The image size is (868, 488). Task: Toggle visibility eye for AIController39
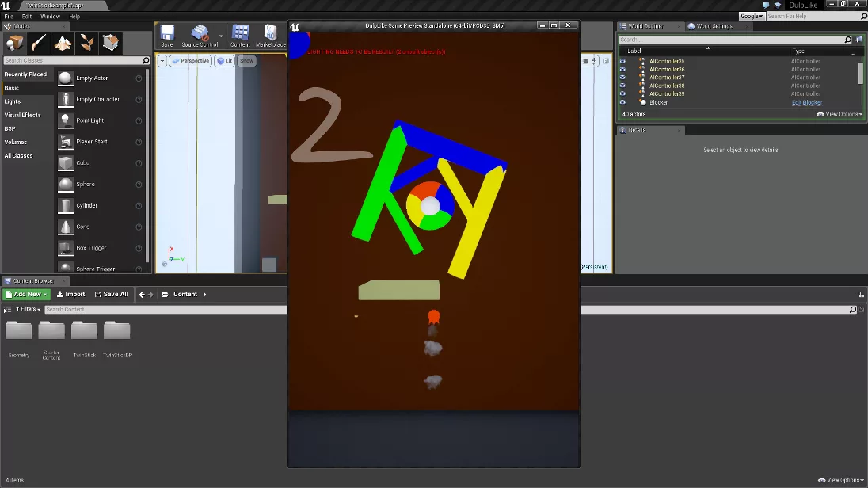[x=622, y=93]
